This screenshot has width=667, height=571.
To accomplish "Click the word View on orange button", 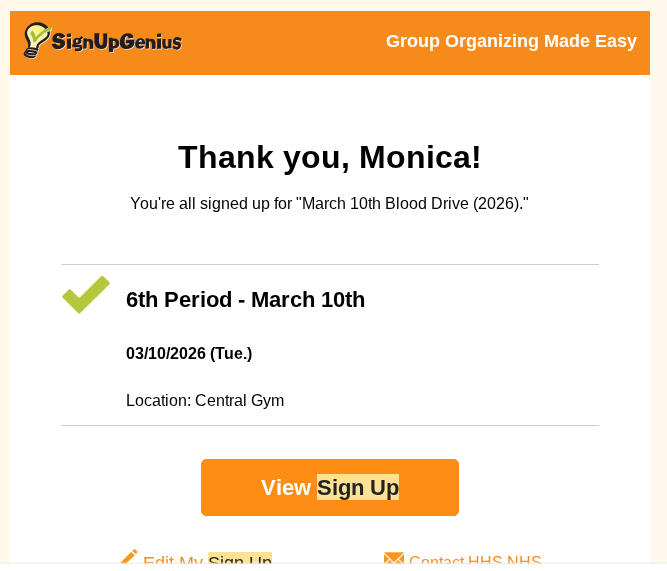I will [286, 487].
